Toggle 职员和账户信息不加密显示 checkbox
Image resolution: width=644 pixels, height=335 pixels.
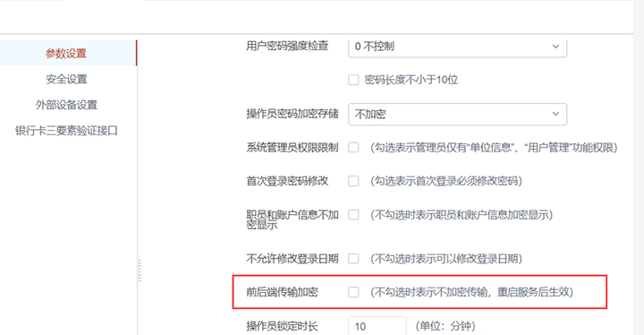(353, 215)
